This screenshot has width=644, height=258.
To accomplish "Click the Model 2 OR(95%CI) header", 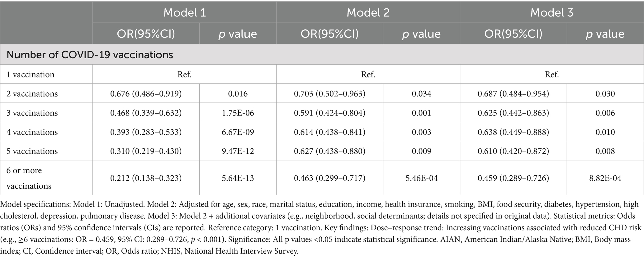I will click(x=329, y=34).
